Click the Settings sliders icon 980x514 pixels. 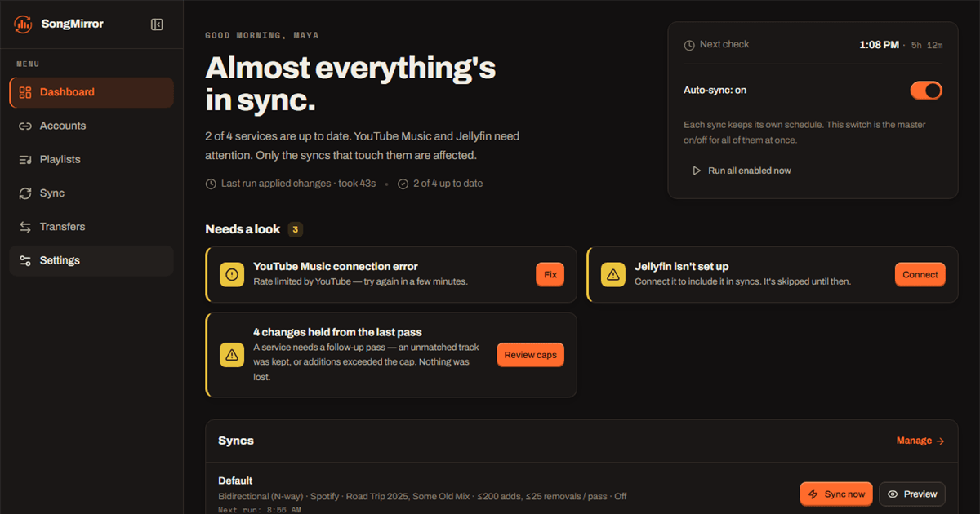25,260
